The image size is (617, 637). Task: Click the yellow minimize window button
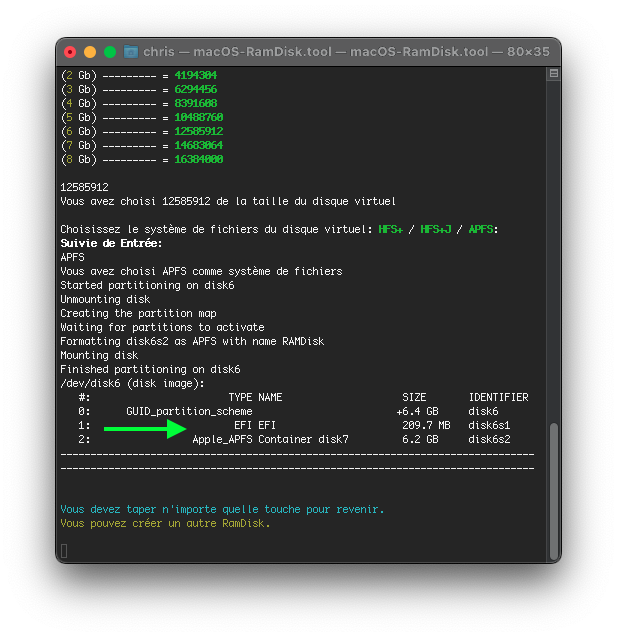[90, 52]
